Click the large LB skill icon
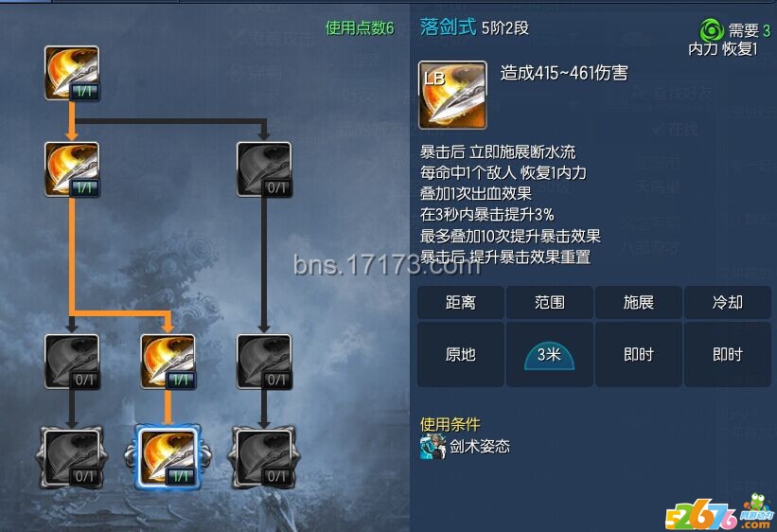The image size is (777, 532). (x=452, y=96)
